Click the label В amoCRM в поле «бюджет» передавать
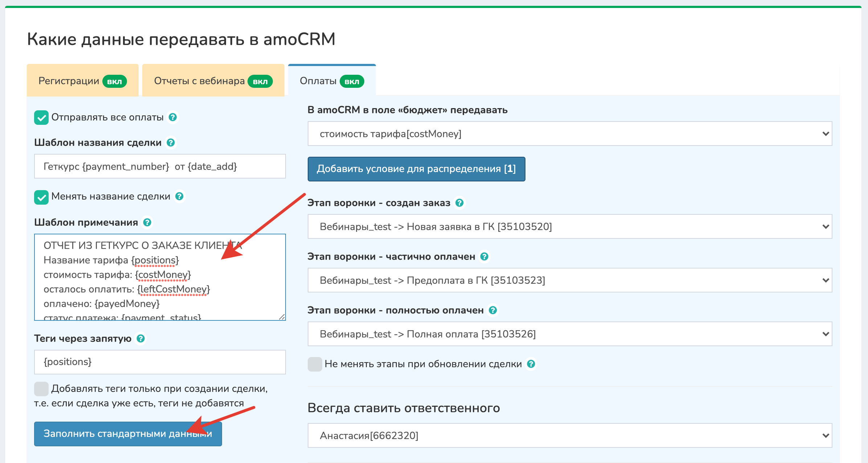This screenshot has width=868, height=463. [x=408, y=110]
